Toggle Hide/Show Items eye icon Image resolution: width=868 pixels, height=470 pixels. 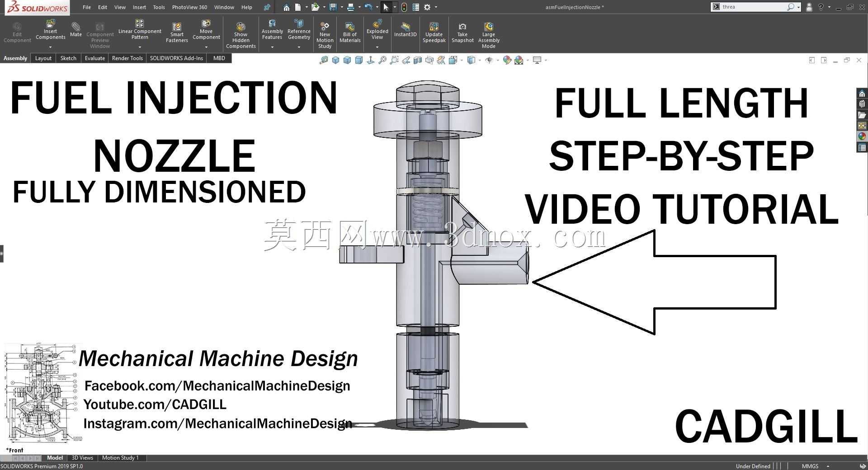489,60
